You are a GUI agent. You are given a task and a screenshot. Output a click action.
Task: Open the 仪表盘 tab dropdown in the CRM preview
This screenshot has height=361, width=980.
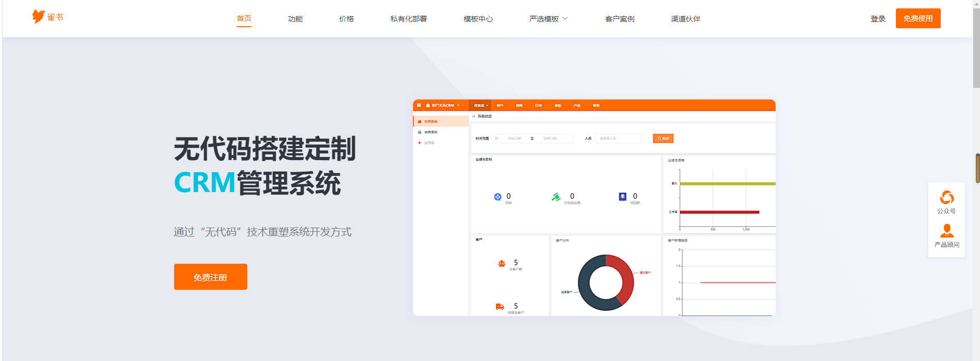[x=481, y=105]
